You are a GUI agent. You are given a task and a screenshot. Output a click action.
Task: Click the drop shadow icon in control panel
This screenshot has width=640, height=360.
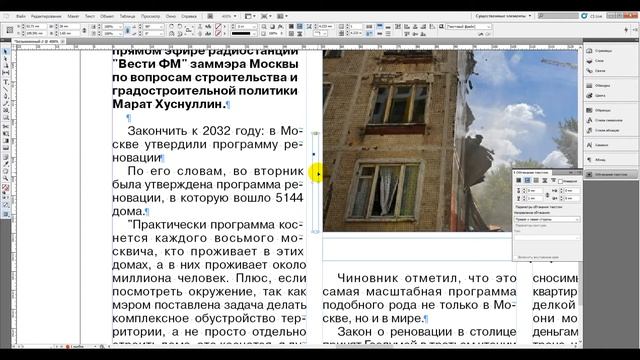pos(272,27)
